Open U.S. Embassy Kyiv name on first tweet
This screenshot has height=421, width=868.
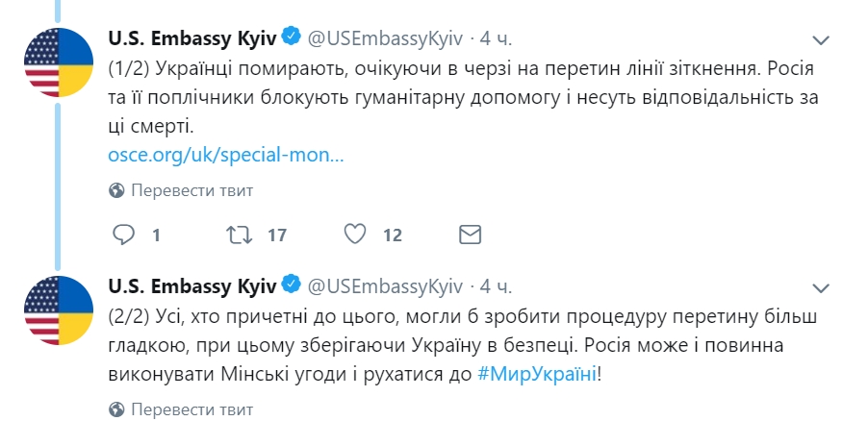(192, 37)
